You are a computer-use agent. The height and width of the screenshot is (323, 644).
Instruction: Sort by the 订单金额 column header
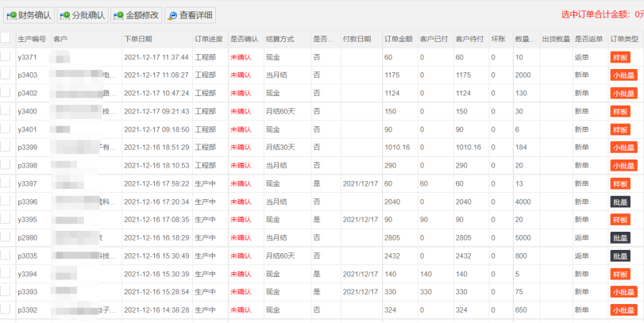point(398,38)
